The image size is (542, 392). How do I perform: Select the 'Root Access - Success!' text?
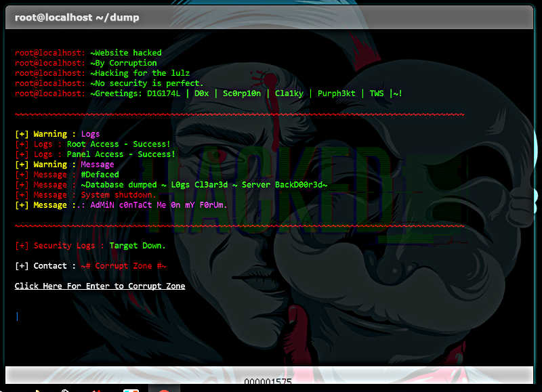pyautogui.click(x=119, y=144)
